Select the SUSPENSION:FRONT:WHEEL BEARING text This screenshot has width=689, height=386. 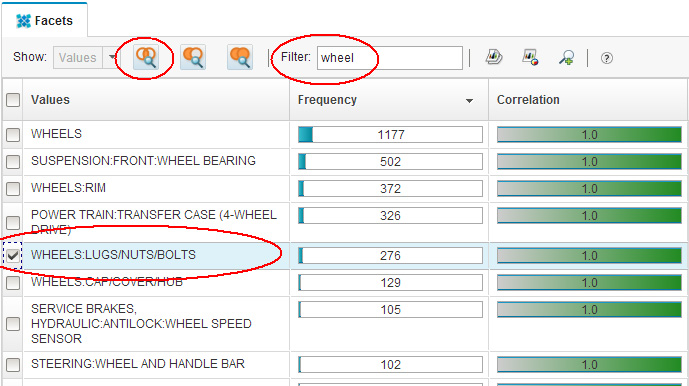[143, 161]
